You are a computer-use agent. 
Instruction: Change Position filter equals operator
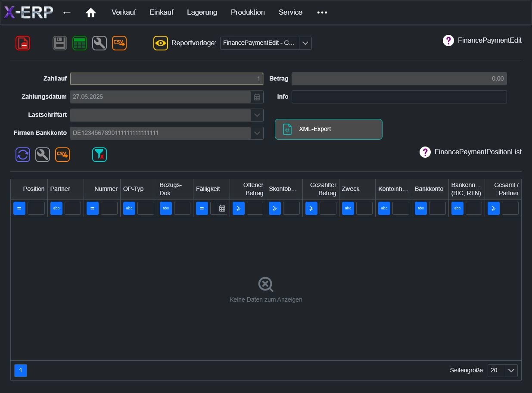coord(19,208)
